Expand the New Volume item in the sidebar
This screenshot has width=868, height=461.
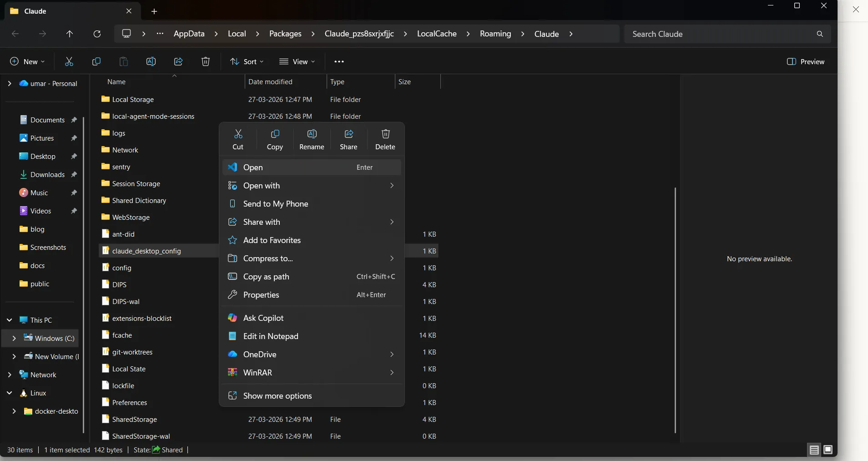[14, 357]
